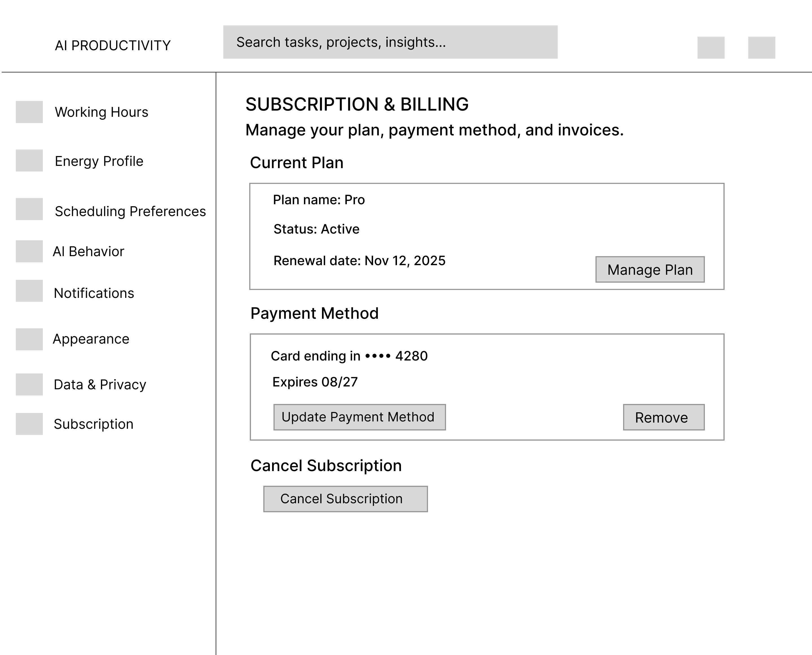Click the AI Behavior sidebar icon

click(x=29, y=251)
